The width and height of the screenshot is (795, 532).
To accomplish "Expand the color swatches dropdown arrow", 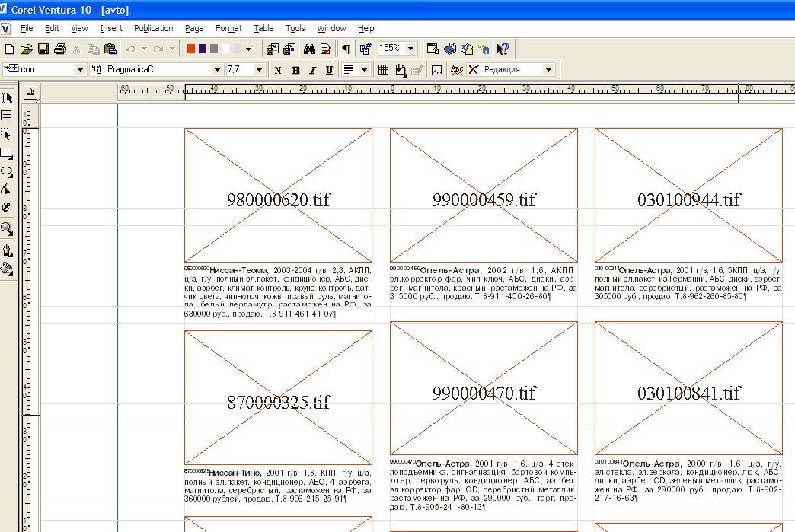I will point(248,49).
